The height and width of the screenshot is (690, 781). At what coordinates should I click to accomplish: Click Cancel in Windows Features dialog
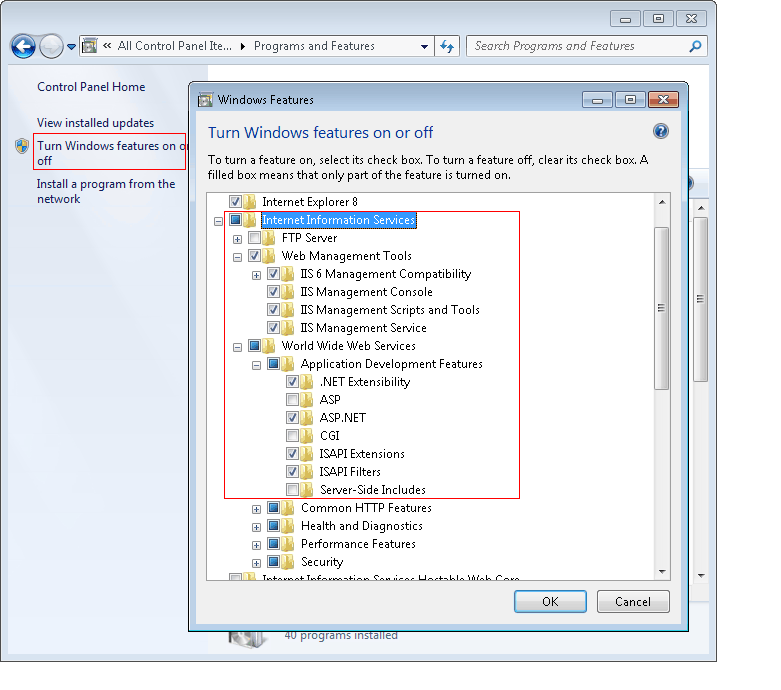(633, 601)
